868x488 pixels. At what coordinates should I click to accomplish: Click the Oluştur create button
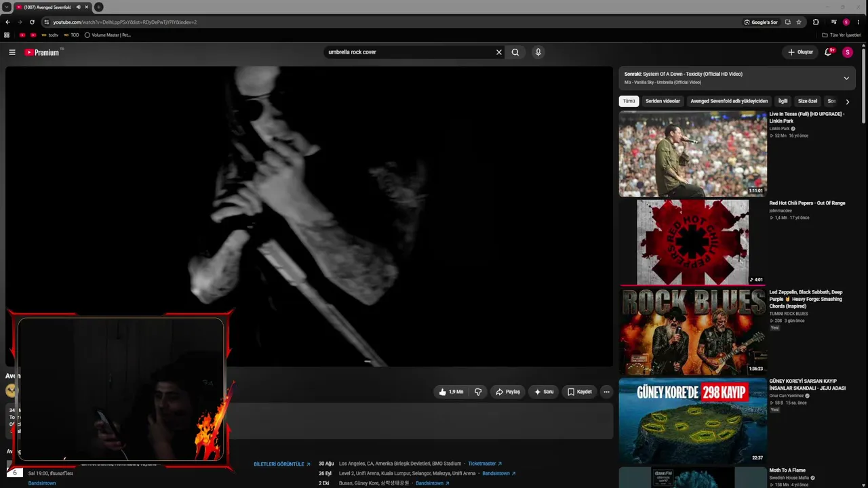click(x=800, y=52)
